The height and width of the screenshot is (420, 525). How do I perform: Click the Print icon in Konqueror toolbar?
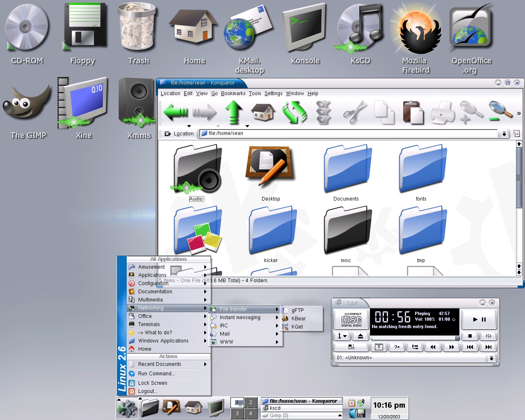click(443, 112)
